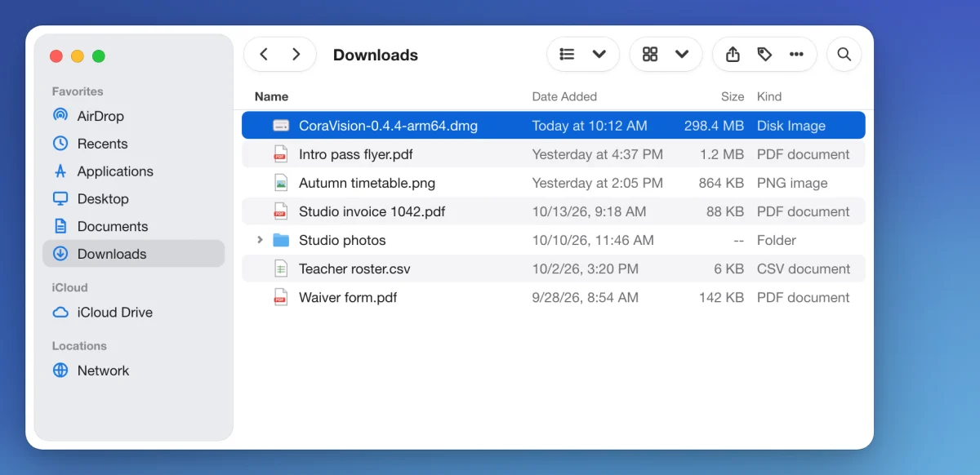This screenshot has height=475, width=980.
Task: Sort by the Name column header
Action: tap(271, 96)
